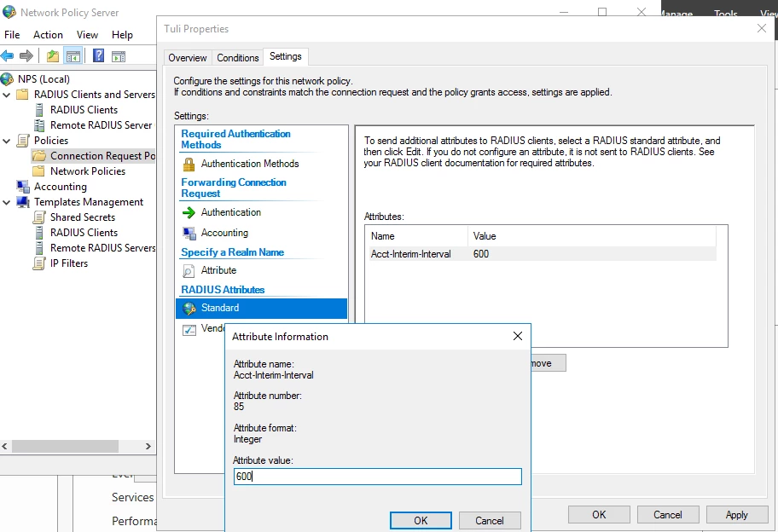Collapse the Templates Management node
Image resolution: width=778 pixels, height=532 pixels.
pyautogui.click(x=7, y=202)
